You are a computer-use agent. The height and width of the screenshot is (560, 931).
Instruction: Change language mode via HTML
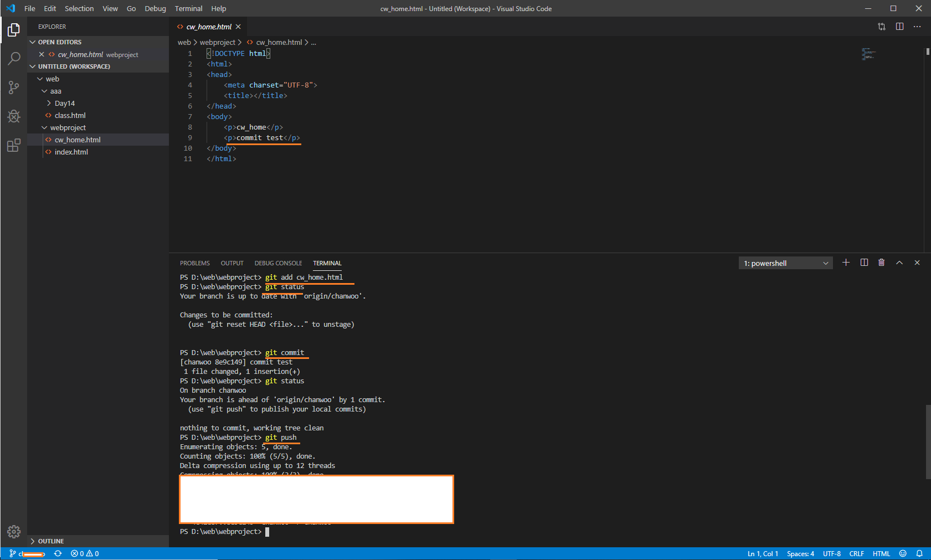pos(881,553)
